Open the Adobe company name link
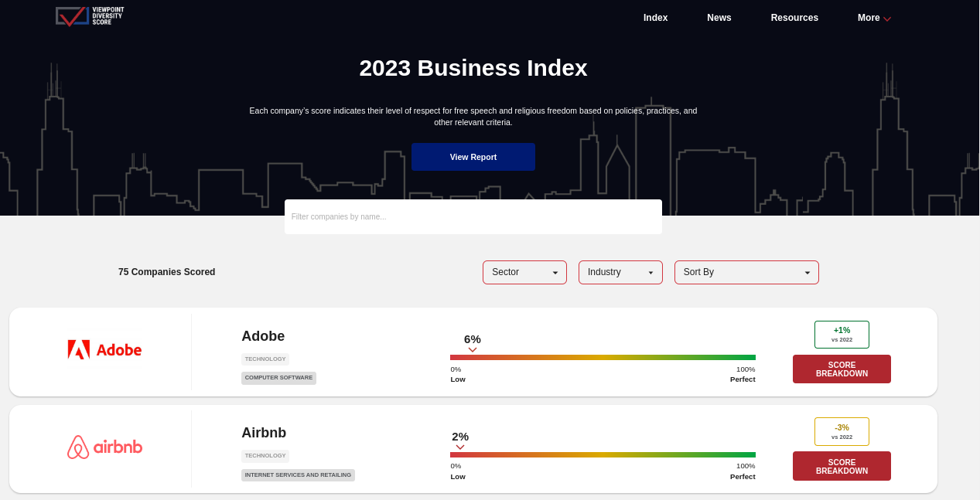980x500 pixels. [263, 336]
